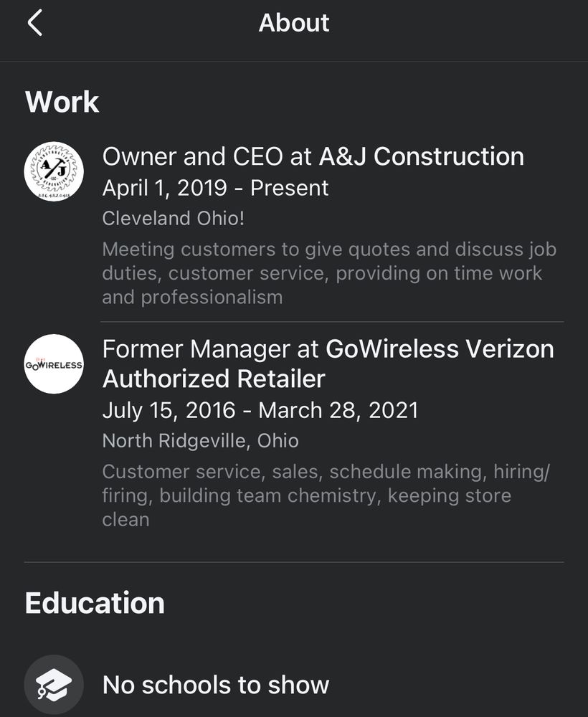Viewport: 588px width, 717px height.
Task: Tap the "April 1, 2019 - Present" date
Action: tap(215, 188)
